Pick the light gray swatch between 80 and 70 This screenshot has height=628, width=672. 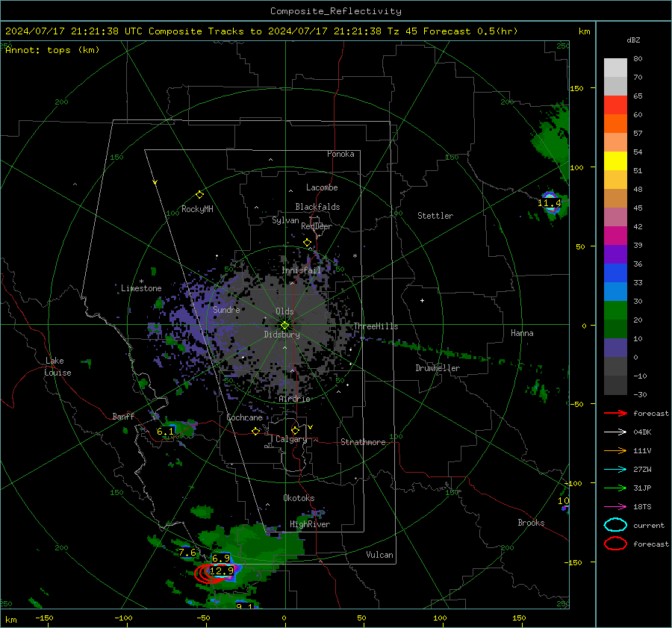click(615, 68)
